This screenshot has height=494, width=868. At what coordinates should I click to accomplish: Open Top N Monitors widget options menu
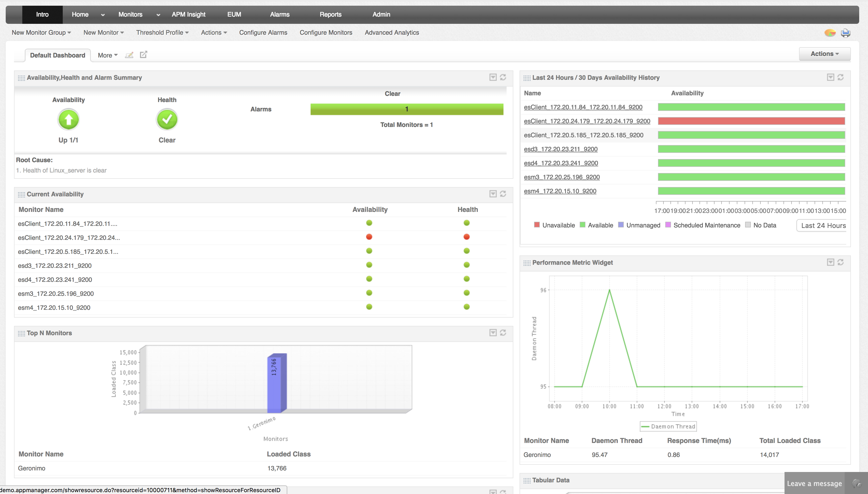click(493, 333)
